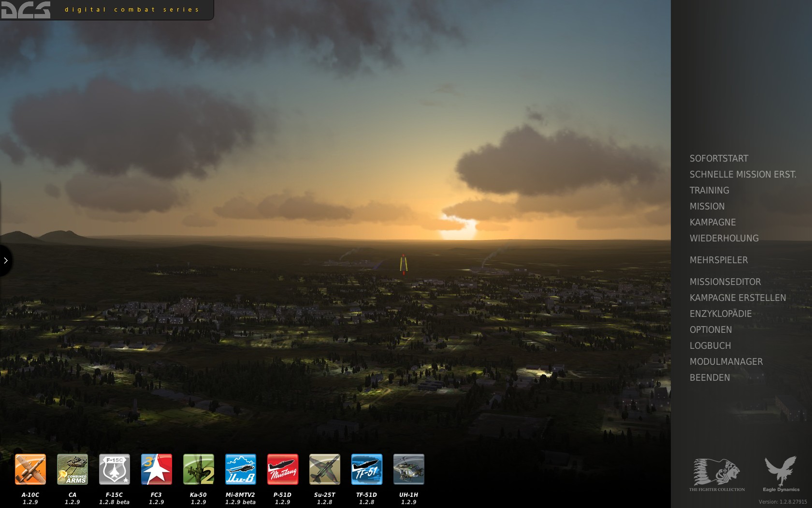Click the 'F-15C' module label
The height and width of the screenshot is (508, 812).
115,495
